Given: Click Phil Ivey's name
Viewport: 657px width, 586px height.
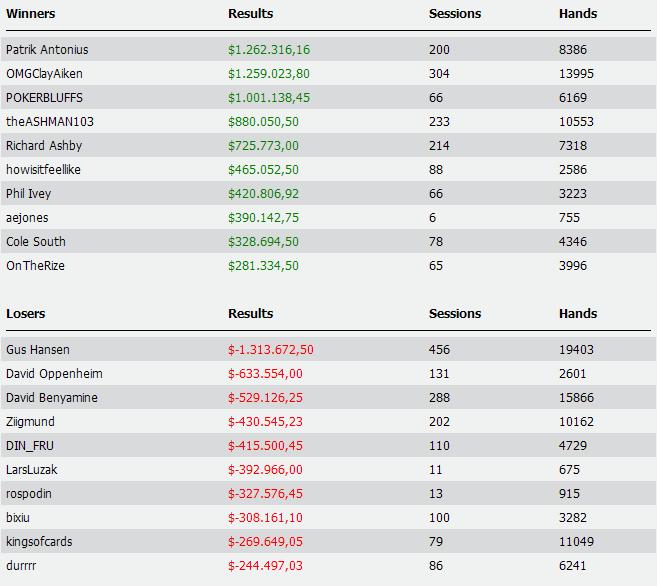Looking at the screenshot, I should tap(28, 194).
